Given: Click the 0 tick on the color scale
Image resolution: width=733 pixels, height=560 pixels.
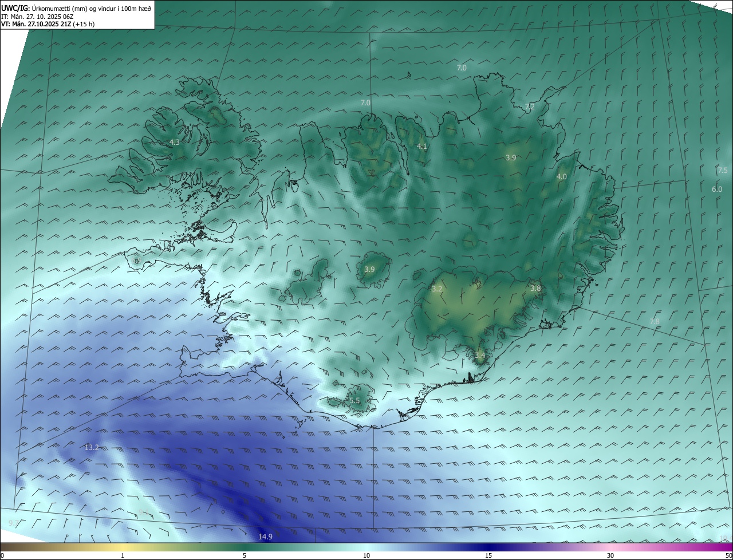Looking at the screenshot, I should pos(2,555).
